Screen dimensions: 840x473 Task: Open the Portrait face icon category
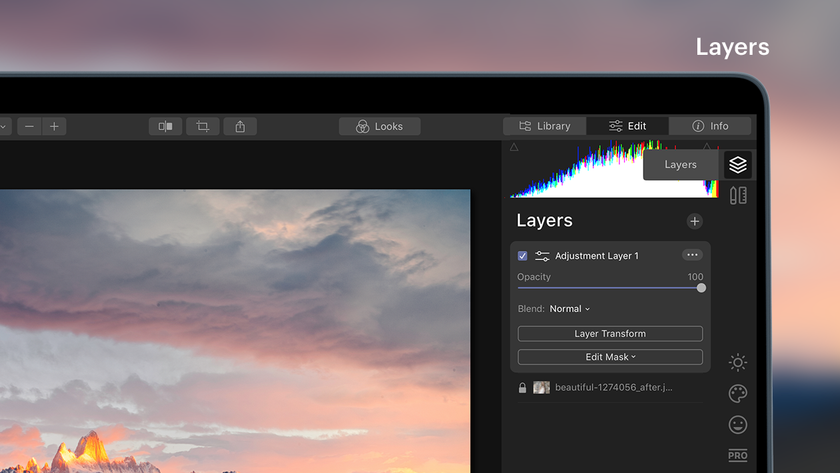point(738,425)
